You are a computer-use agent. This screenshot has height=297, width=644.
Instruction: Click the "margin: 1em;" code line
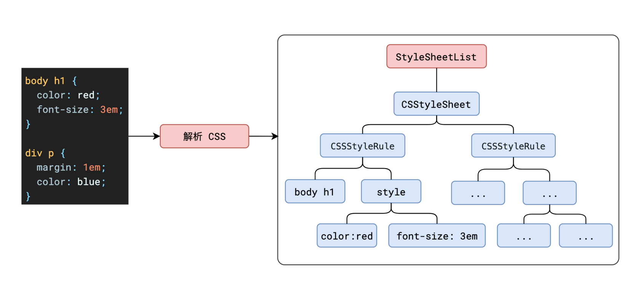pyautogui.click(x=71, y=167)
